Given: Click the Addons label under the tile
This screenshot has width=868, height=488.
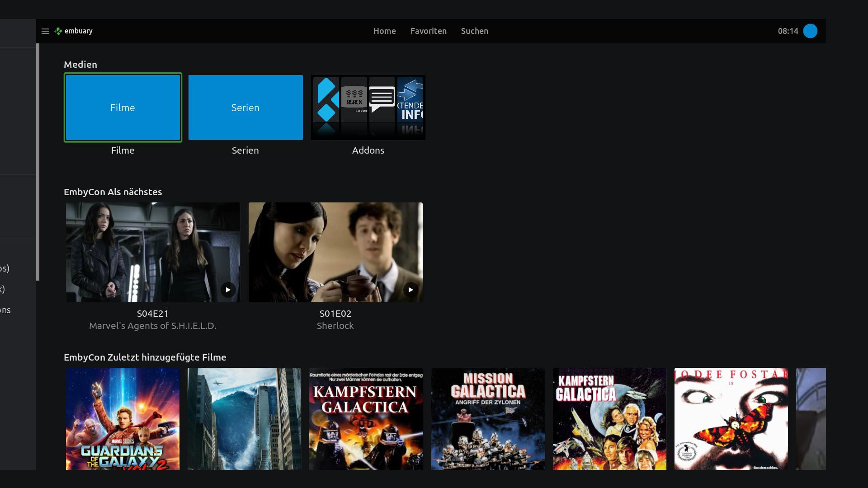Looking at the screenshot, I should click(368, 150).
